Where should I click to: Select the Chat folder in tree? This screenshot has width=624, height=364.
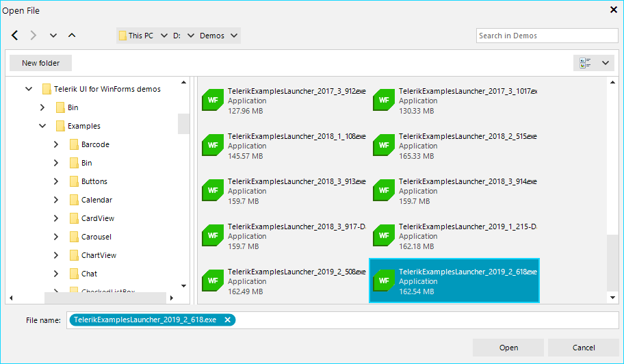tap(89, 274)
